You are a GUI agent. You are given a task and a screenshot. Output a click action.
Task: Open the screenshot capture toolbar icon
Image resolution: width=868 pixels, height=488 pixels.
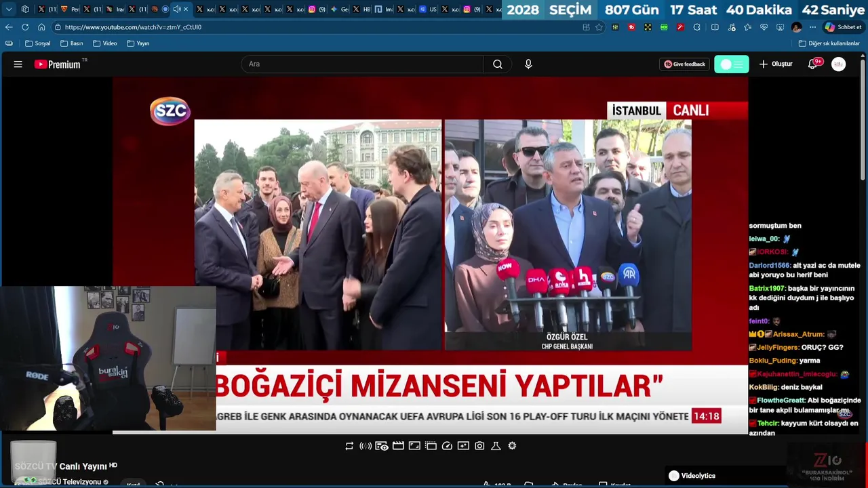(x=780, y=27)
